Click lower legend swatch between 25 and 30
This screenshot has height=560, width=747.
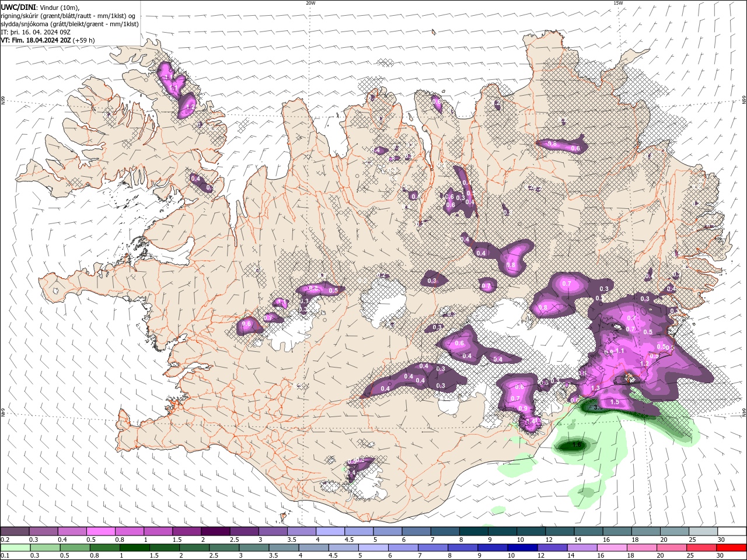(700, 548)
